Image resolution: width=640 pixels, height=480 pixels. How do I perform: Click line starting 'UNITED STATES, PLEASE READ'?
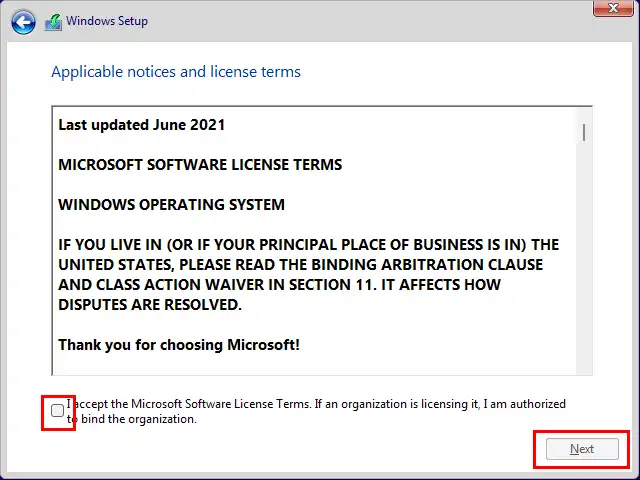pyautogui.click(x=300, y=265)
